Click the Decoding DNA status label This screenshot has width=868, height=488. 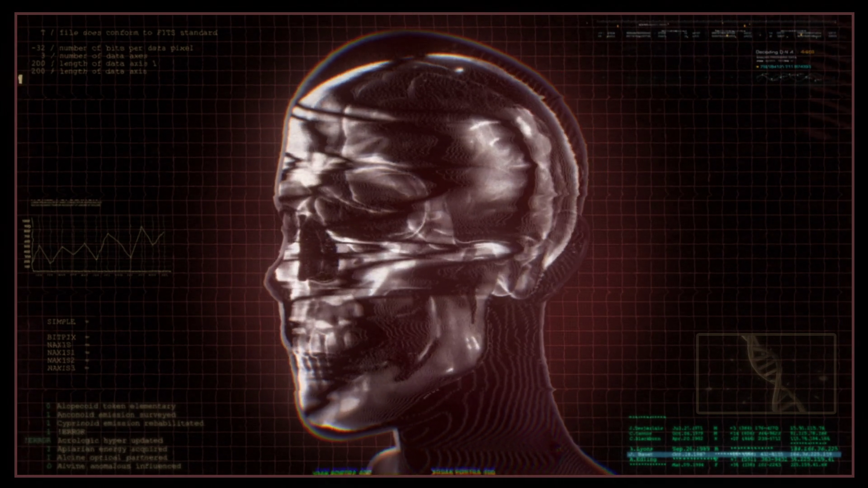[775, 52]
